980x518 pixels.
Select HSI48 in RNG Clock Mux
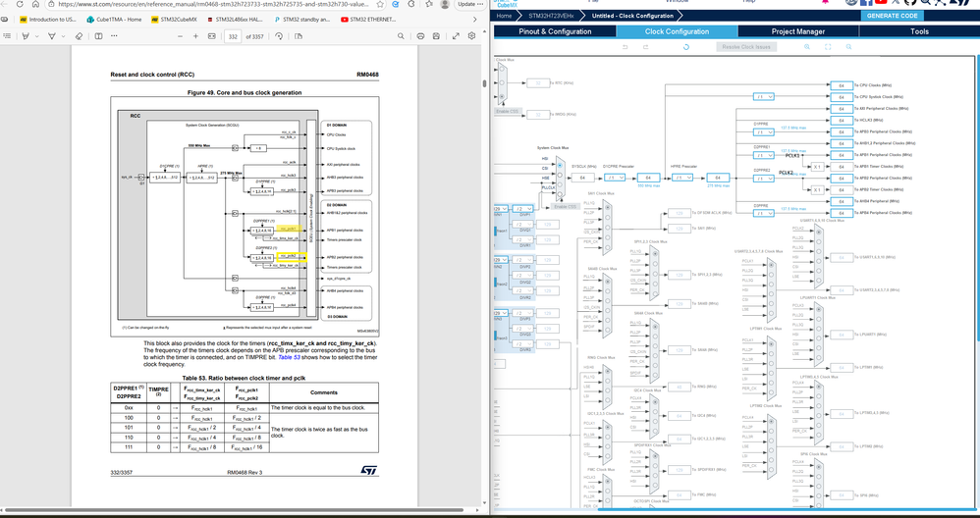click(x=608, y=370)
